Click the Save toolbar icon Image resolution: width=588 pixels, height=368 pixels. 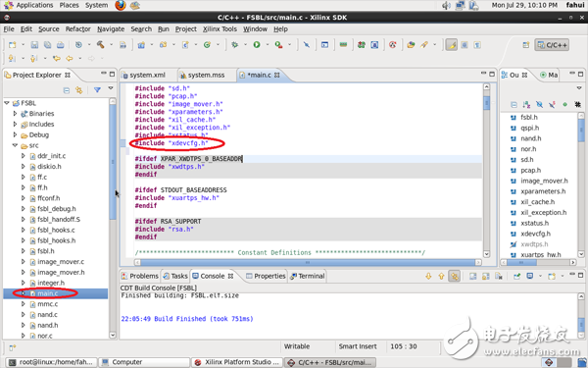(x=34, y=45)
